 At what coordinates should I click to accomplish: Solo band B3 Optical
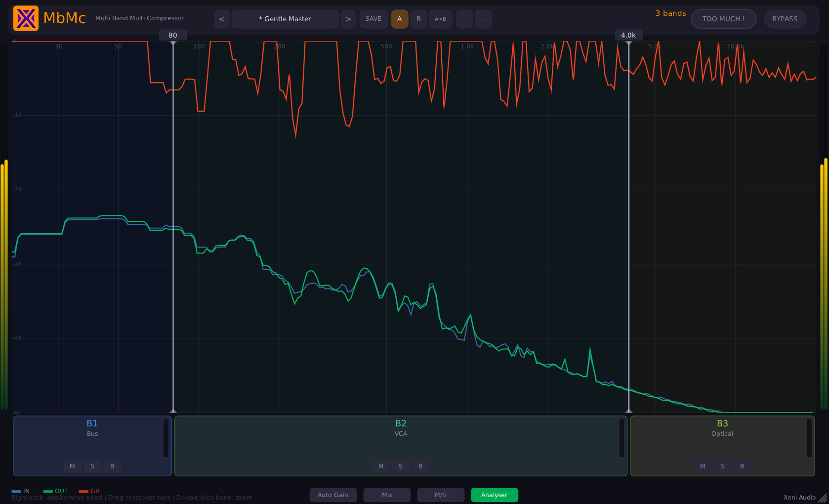tap(722, 466)
